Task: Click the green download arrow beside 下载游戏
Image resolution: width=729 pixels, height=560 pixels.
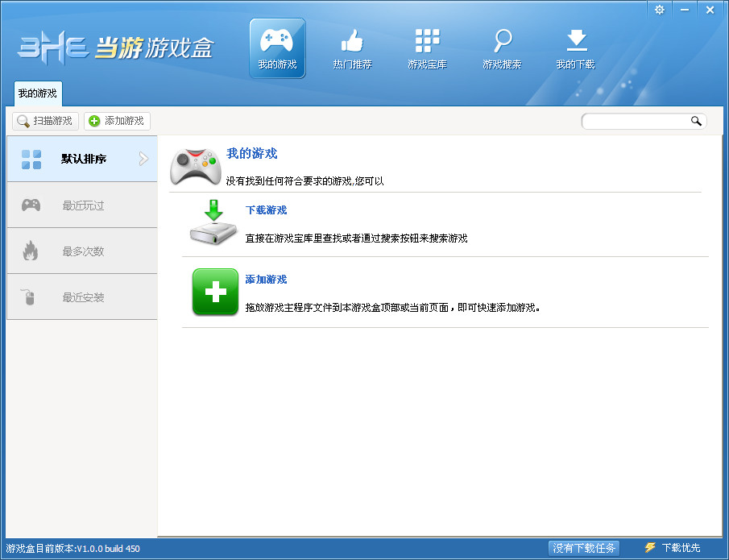Action: click(213, 222)
